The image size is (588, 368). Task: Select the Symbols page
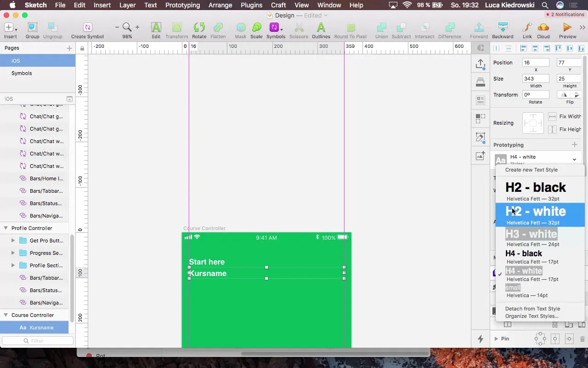(x=22, y=73)
